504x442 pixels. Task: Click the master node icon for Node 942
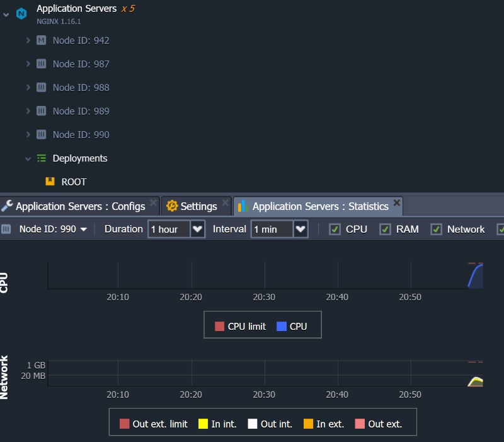pyautogui.click(x=42, y=40)
